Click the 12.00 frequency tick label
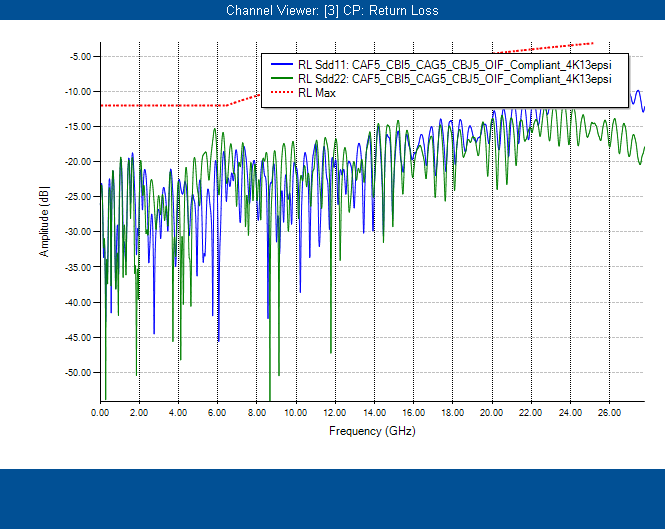 point(335,413)
